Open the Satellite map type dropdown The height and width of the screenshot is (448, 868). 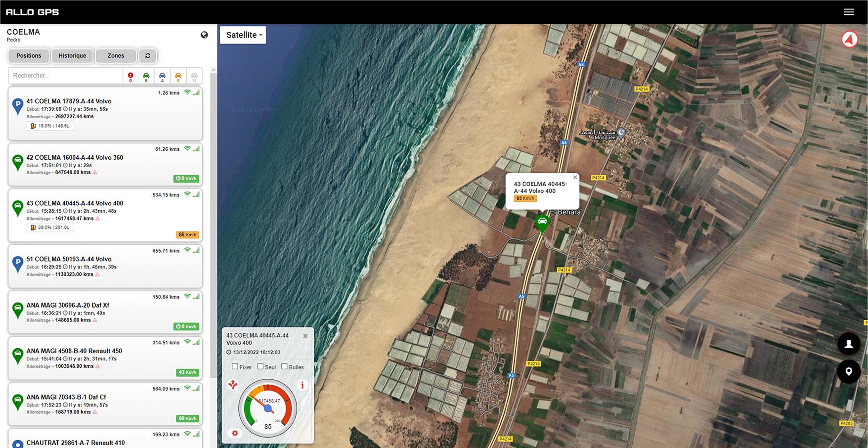click(x=243, y=35)
